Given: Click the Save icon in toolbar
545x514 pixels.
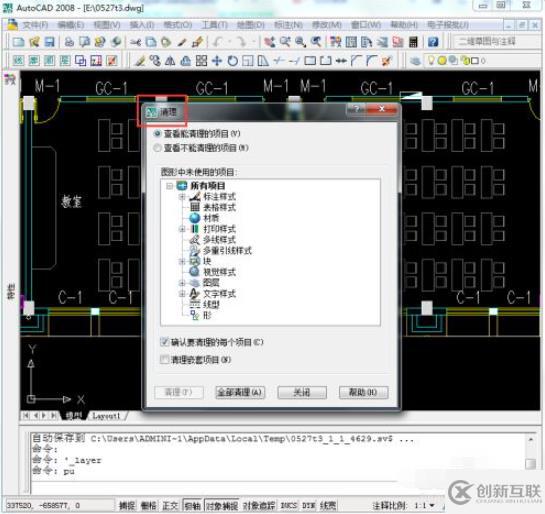Looking at the screenshot, I should [50, 42].
